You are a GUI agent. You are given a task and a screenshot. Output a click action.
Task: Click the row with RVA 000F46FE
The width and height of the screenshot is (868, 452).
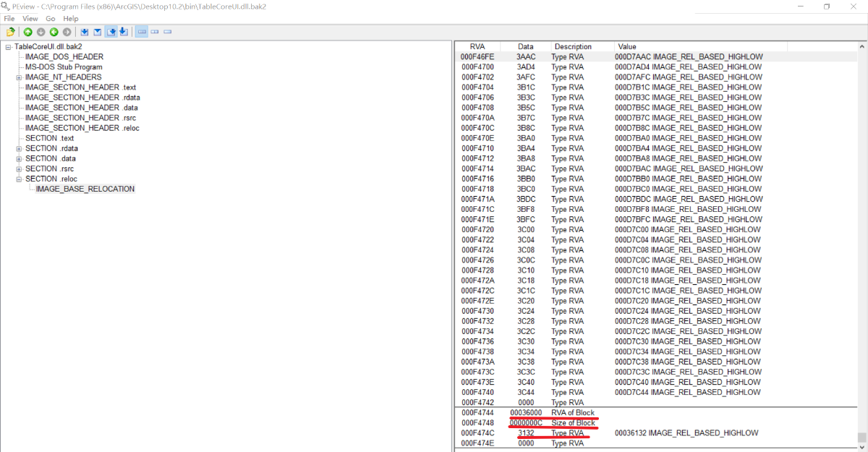(655, 56)
